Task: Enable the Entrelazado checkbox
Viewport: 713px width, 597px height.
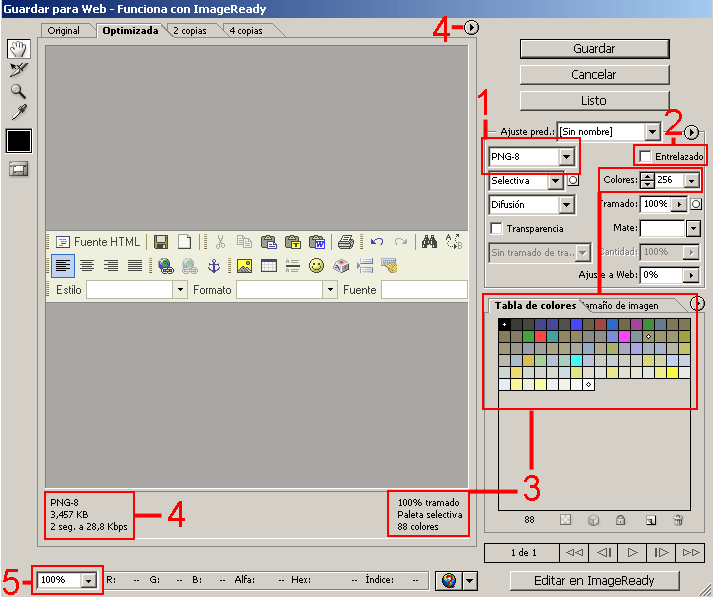Action: coord(646,157)
